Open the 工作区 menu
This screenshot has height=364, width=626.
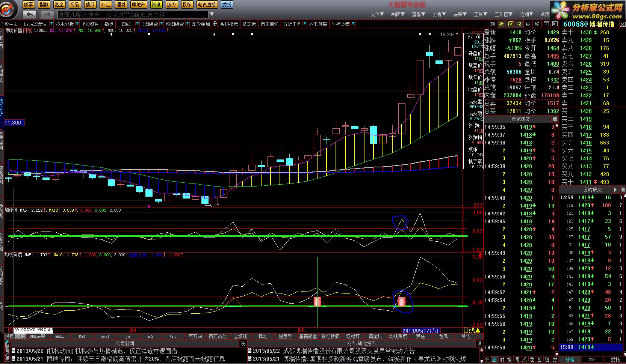pyautogui.click(x=503, y=14)
